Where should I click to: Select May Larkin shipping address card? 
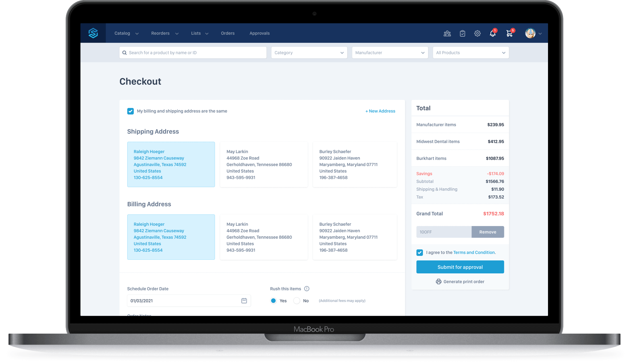pyautogui.click(x=263, y=164)
